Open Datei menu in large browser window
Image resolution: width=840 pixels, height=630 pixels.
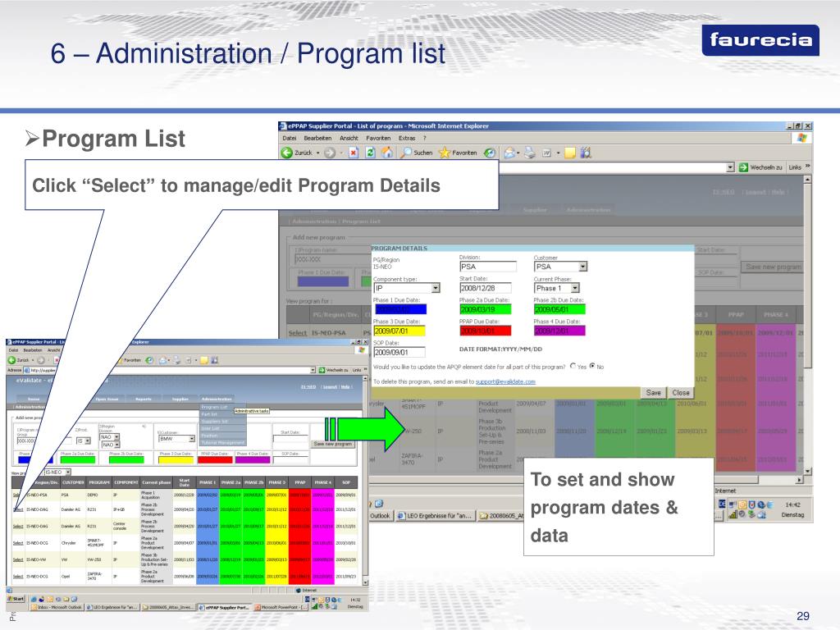[x=290, y=138]
